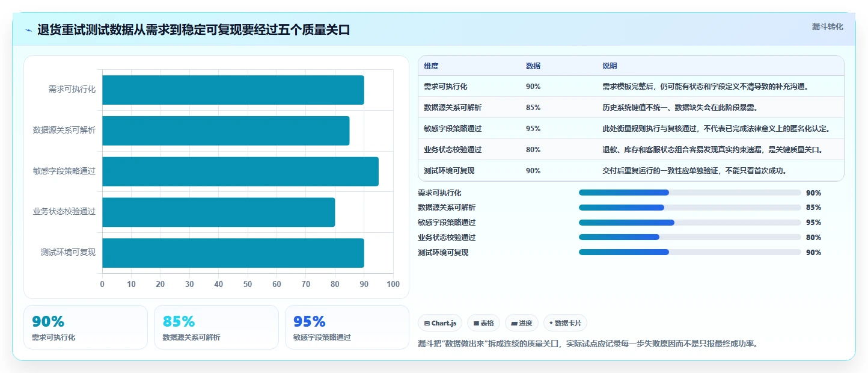
Task: Click the lightning icon beside the title
Action: click(29, 30)
